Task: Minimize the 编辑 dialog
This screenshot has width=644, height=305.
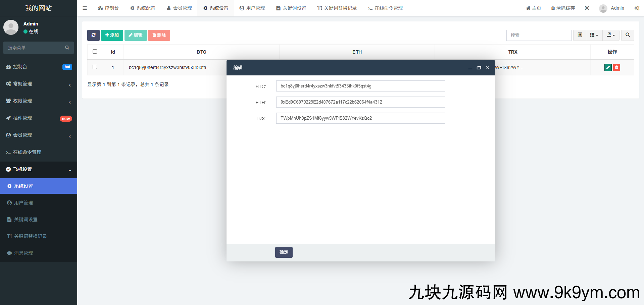Action: [470, 68]
